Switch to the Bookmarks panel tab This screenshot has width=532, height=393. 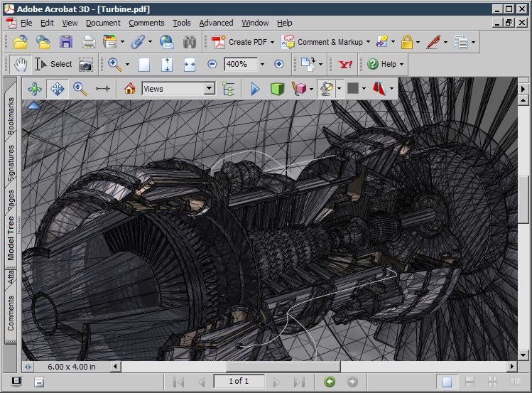pos(11,116)
